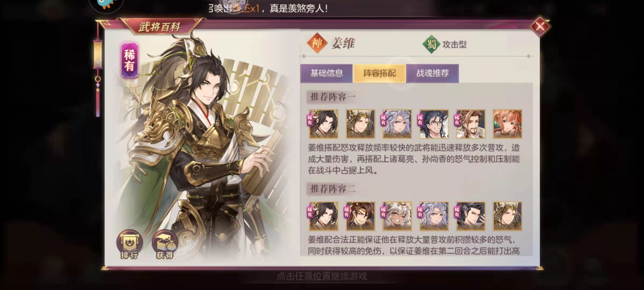Select the white-hat strategist portrait in 推荐阵容一

point(360,124)
